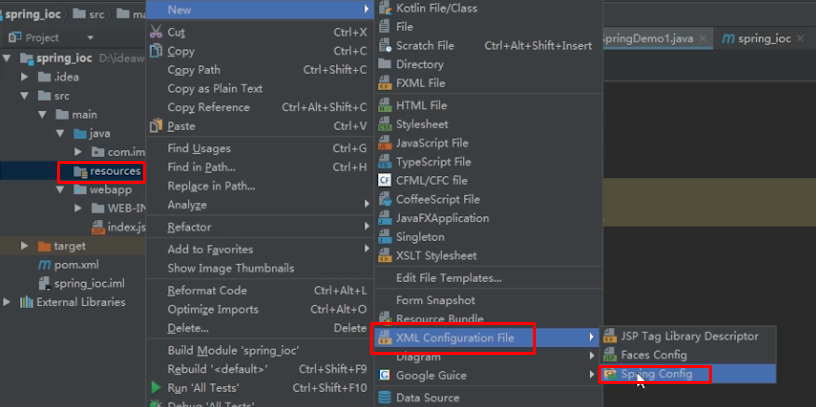Viewport: 816px width, 407px height.
Task: Click the Copy icon in context menu
Action: 156,50
